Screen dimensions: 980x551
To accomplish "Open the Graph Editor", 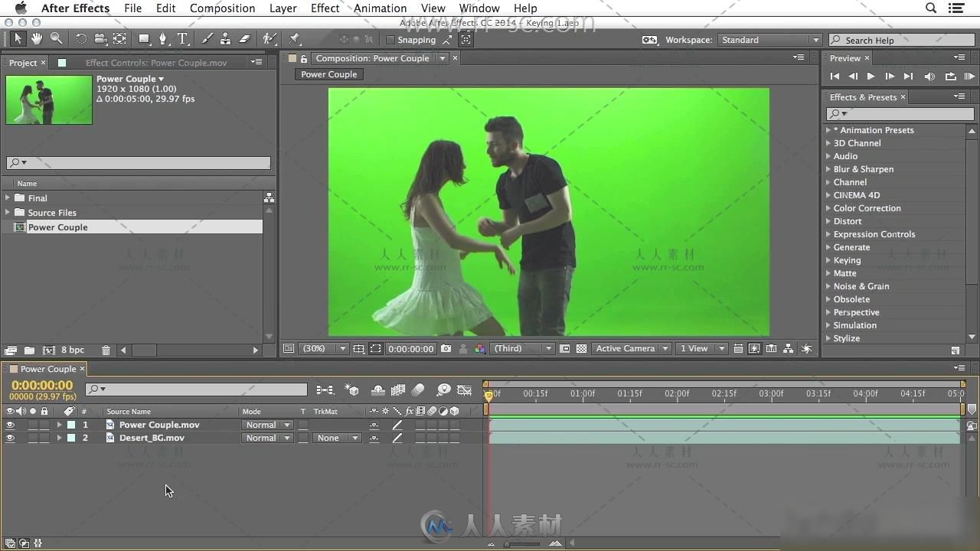I will pos(464,390).
